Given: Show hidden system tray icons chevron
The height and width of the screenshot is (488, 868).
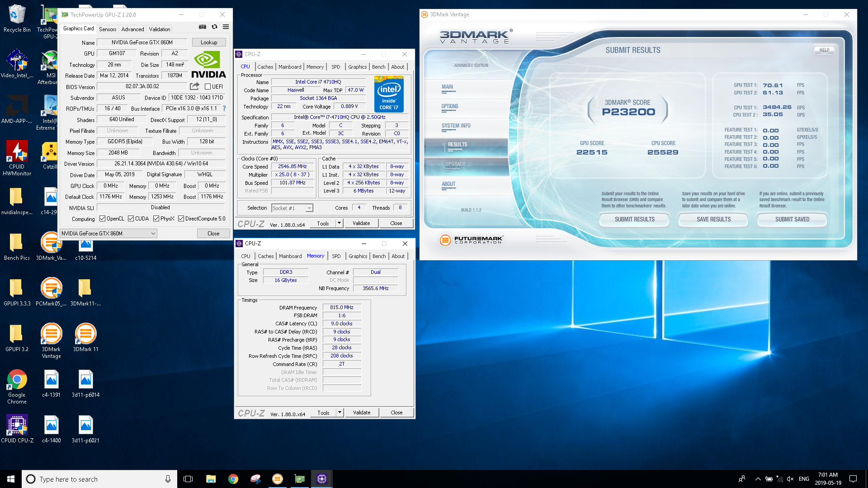Looking at the screenshot, I should (x=758, y=479).
